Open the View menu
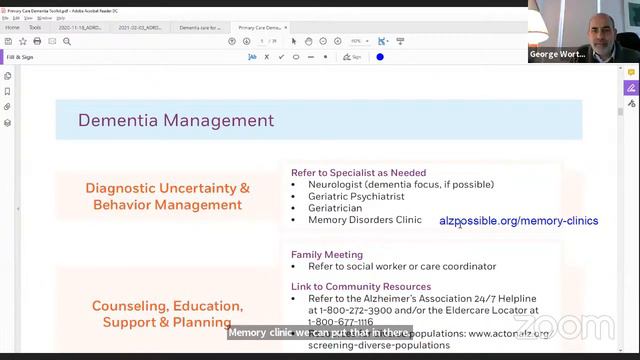The width and height of the screenshot is (640, 360). (x=28, y=18)
